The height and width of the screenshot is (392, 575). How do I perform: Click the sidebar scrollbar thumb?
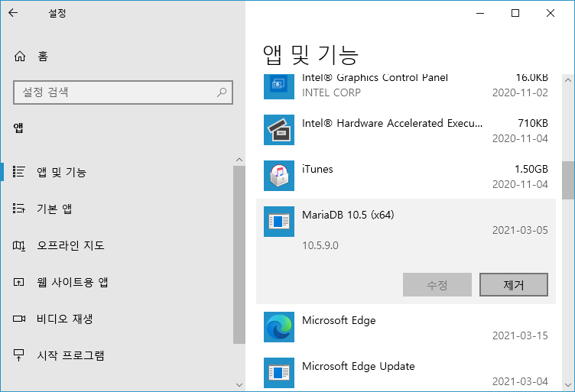pyautogui.click(x=239, y=254)
